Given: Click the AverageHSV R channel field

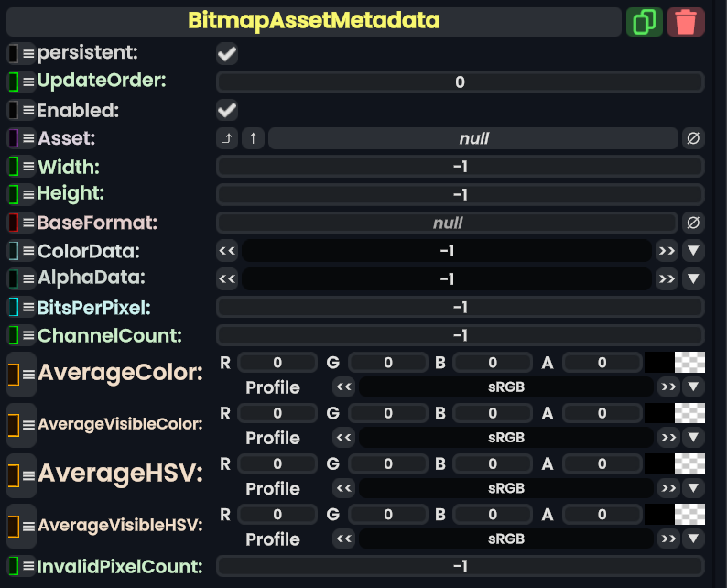Looking at the screenshot, I should pyautogui.click(x=277, y=463).
